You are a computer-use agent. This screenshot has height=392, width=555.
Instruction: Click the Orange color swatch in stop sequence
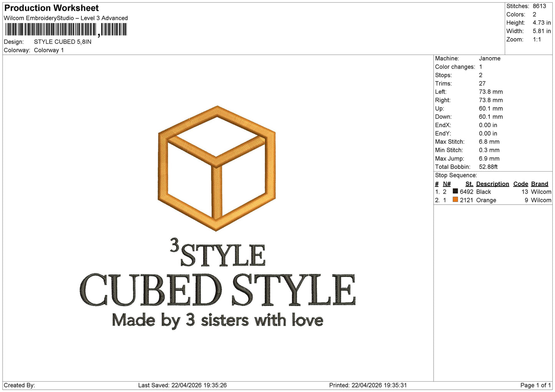pos(455,200)
